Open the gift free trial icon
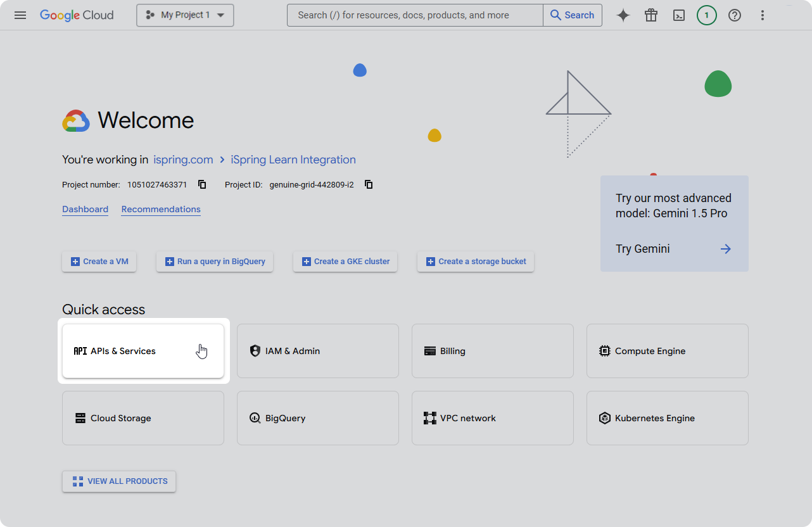Image resolution: width=812 pixels, height=527 pixels. (651, 15)
